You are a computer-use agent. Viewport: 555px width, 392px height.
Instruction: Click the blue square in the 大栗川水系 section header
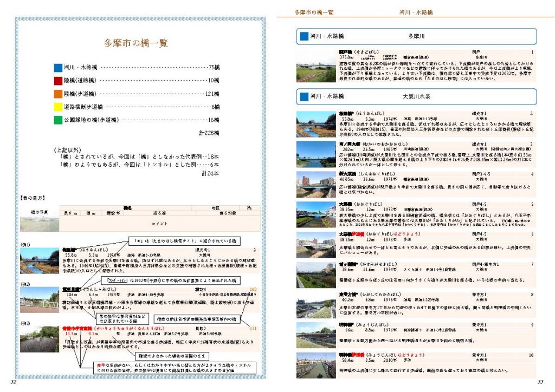[x=304, y=96]
